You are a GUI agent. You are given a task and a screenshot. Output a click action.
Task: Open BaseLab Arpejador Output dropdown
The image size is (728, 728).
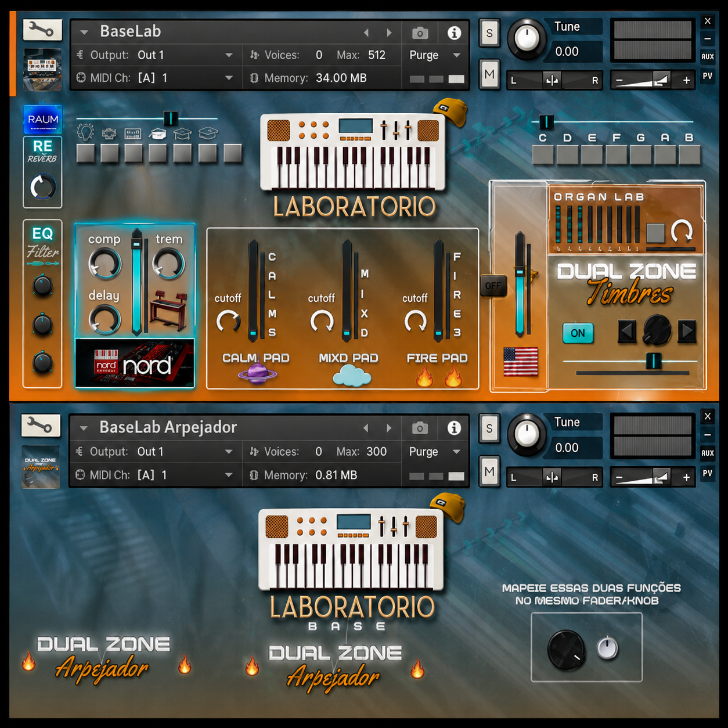(229, 452)
